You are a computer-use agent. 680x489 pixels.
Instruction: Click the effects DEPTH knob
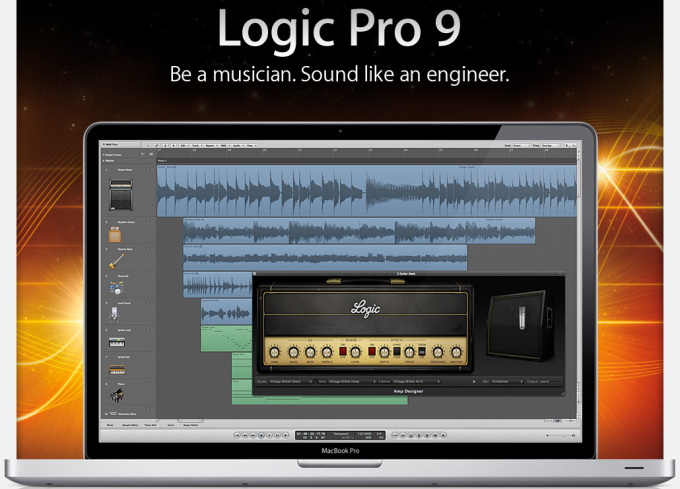tap(384, 352)
